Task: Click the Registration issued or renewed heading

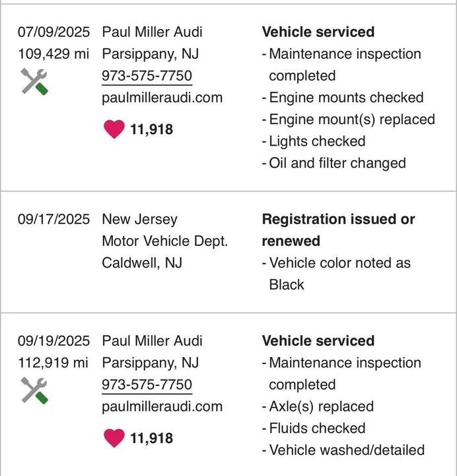Action: pyautogui.click(x=338, y=230)
